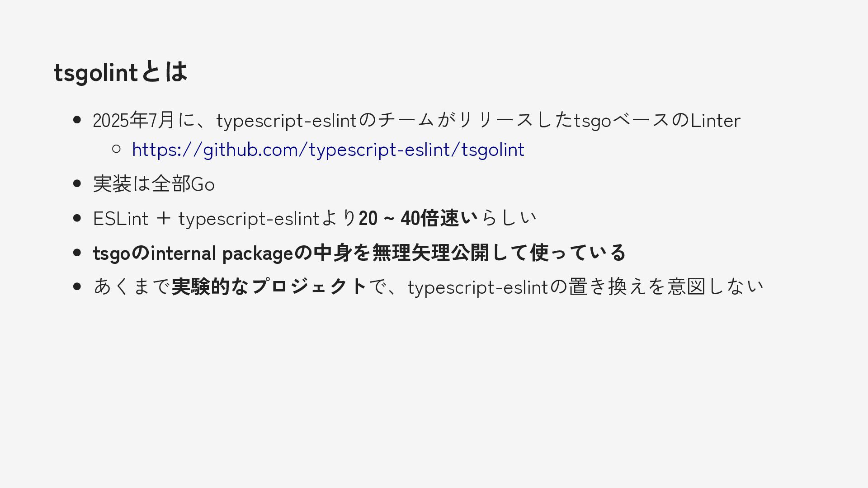Viewport: 868px width, 488px height.
Task: Click the bullet dot before 'あくまで'
Action: (77, 286)
